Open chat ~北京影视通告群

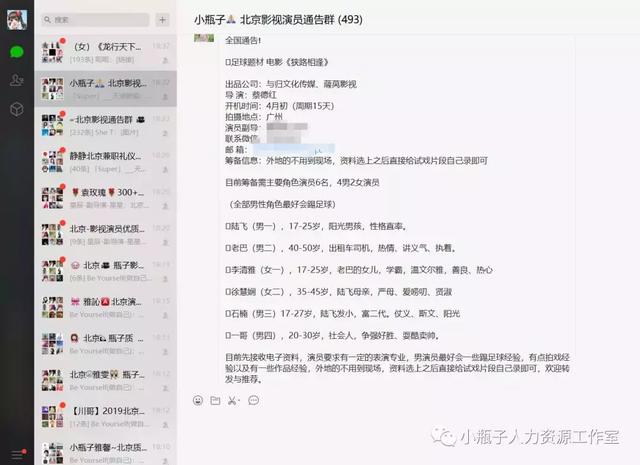coord(106,125)
